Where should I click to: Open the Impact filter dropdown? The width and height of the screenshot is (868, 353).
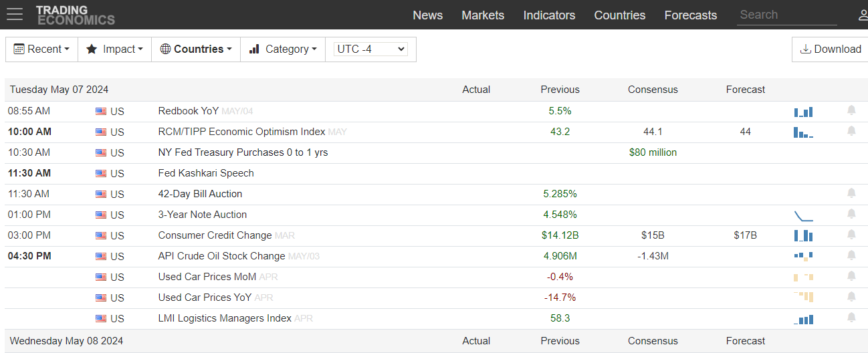click(114, 49)
